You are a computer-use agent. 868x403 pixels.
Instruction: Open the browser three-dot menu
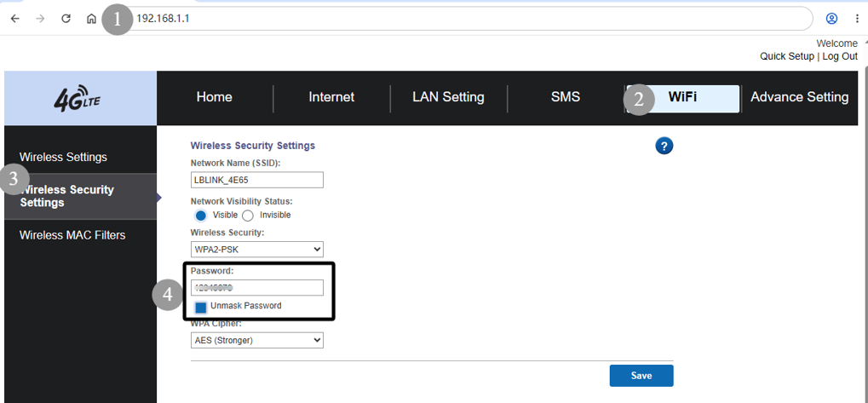(857, 18)
